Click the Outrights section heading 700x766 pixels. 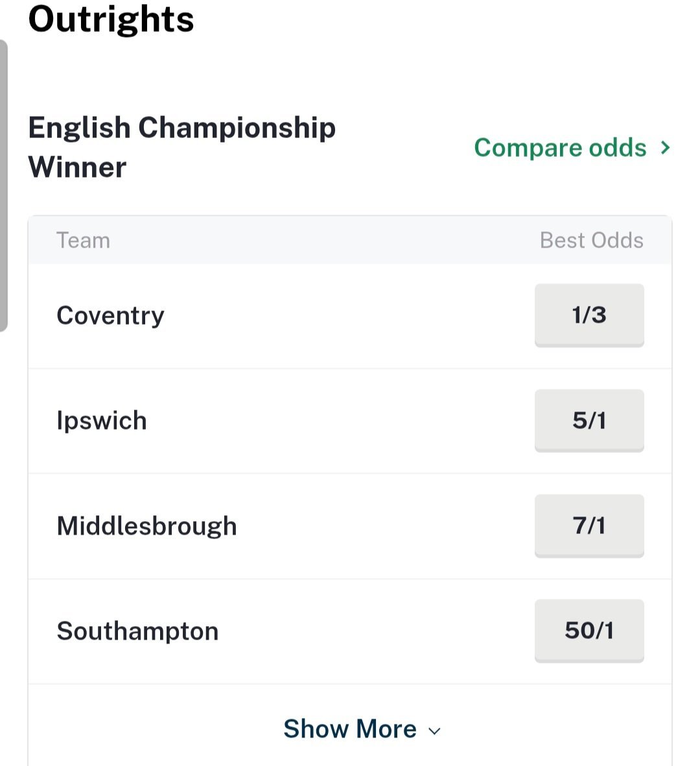111,19
